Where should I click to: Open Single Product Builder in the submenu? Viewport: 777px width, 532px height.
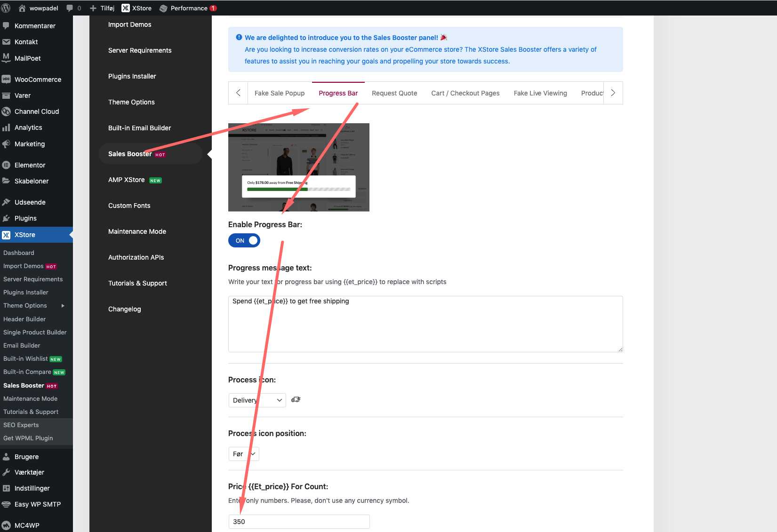point(35,332)
